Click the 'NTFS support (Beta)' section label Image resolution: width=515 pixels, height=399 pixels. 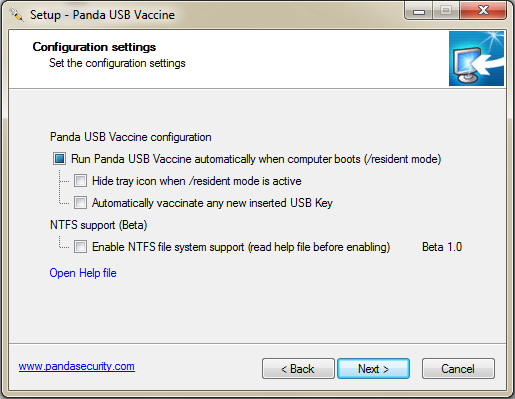pyautogui.click(x=99, y=225)
